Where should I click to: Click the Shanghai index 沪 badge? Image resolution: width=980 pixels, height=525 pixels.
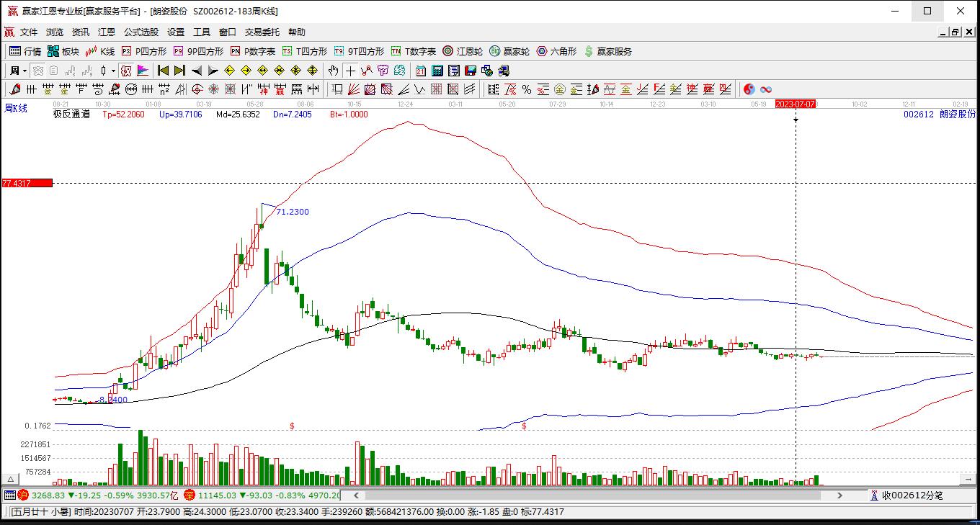(23, 495)
